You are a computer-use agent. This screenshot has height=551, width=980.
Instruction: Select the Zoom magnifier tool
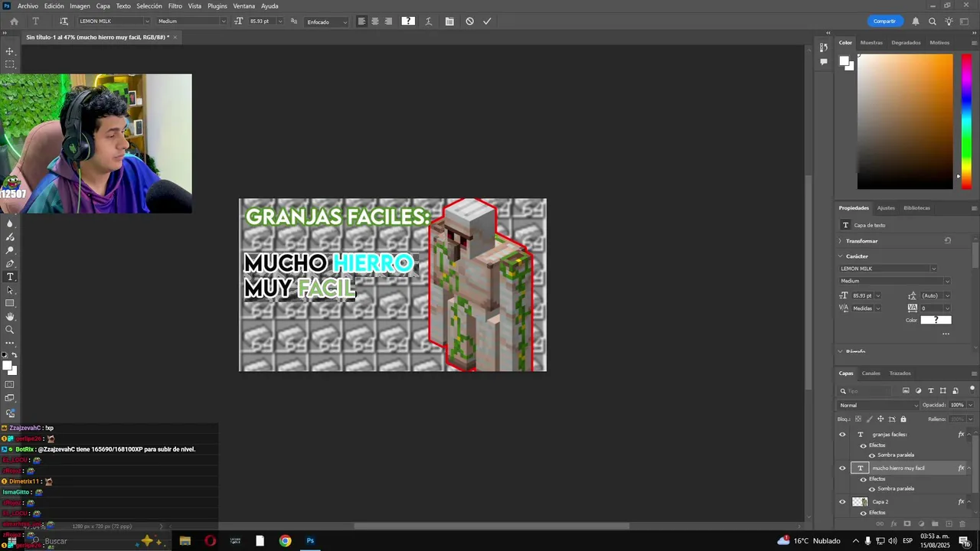pos(10,330)
